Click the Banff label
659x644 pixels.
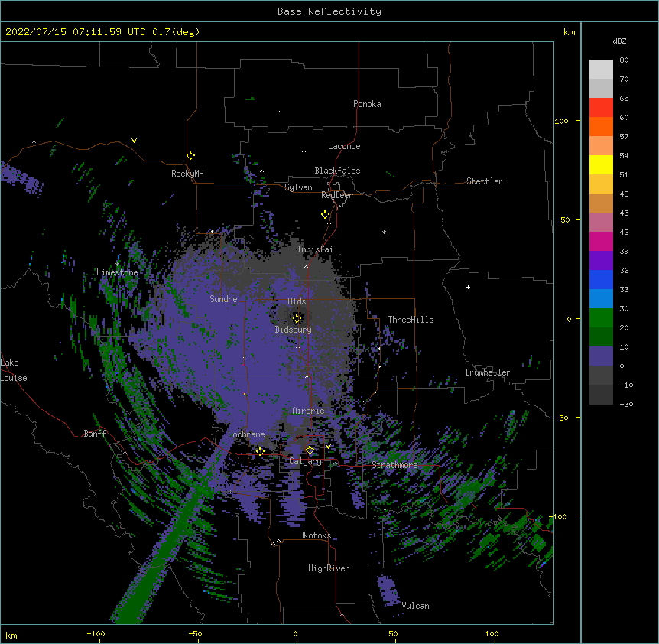point(95,434)
